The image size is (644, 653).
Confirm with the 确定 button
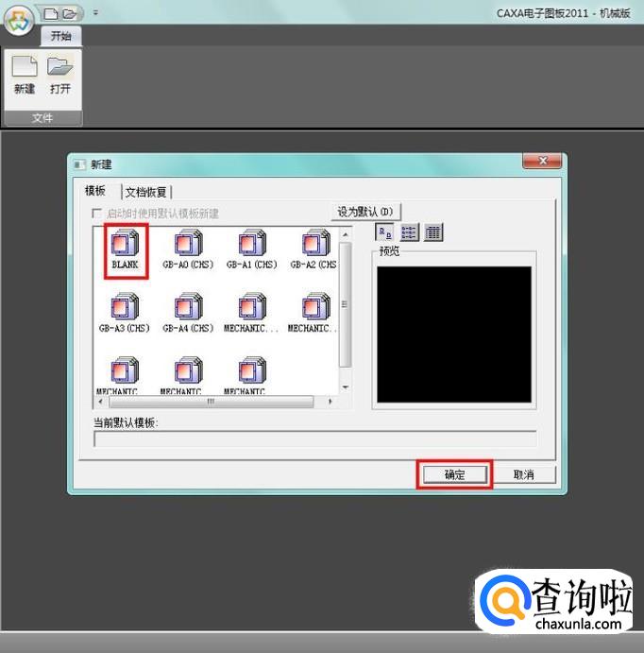454,474
